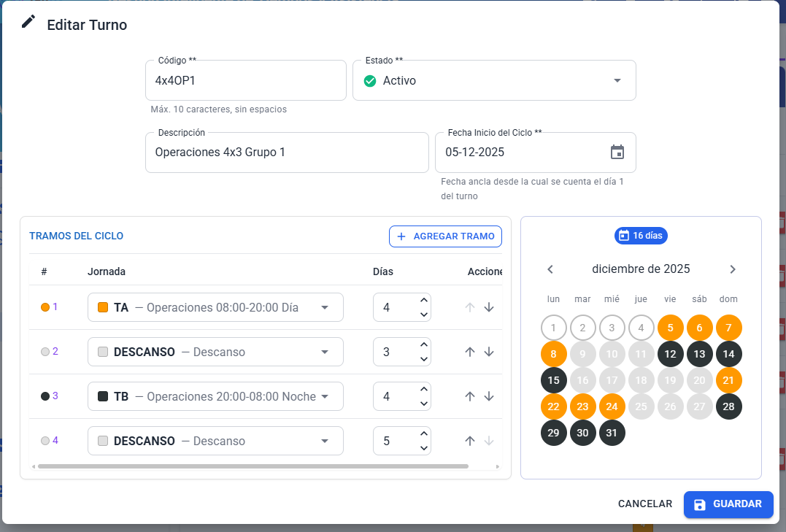Viewport: 786px width, 532px height.
Task: Click the Descripción input field
Action: pos(287,153)
